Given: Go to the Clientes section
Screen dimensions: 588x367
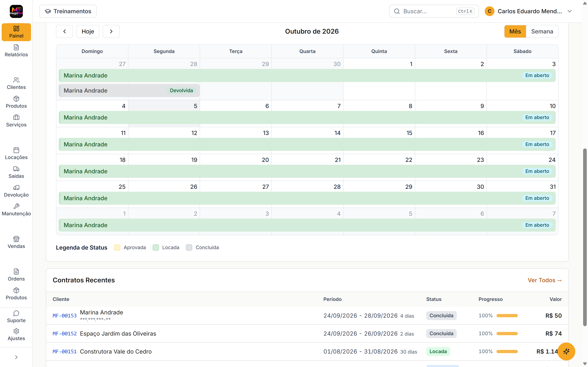Looking at the screenshot, I should coord(16,83).
